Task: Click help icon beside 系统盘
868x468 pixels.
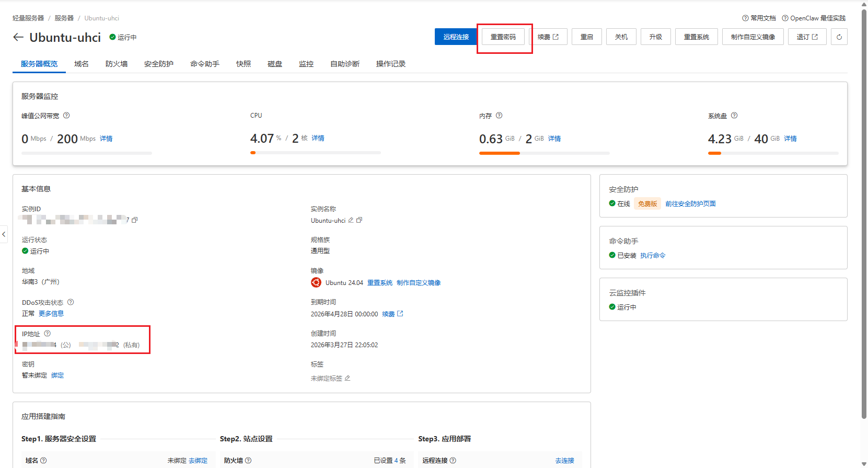Action: click(x=734, y=116)
